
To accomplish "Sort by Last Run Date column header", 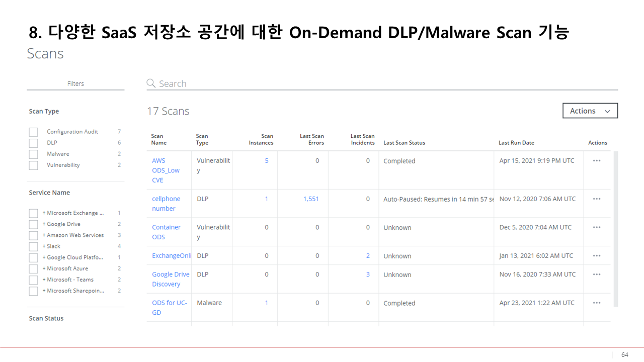I will pyautogui.click(x=516, y=143).
